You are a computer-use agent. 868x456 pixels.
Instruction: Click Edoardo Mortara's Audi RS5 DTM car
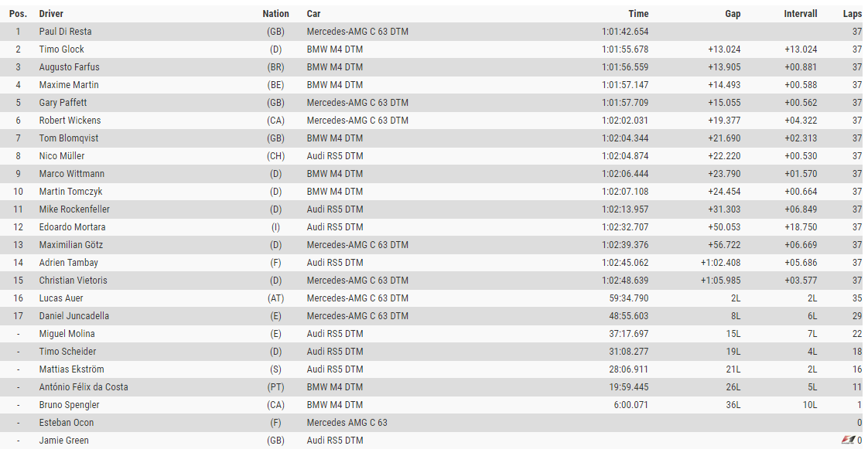(x=334, y=227)
